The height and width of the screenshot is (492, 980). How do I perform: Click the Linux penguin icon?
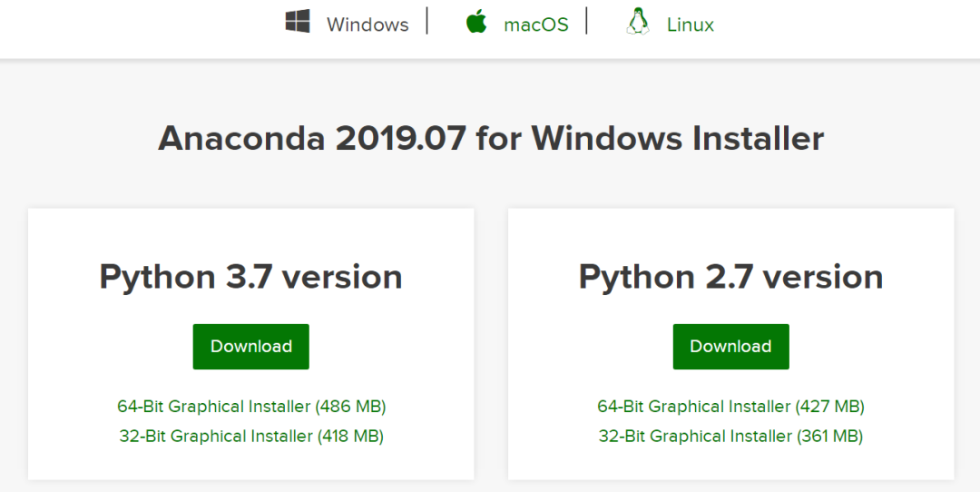[637, 21]
